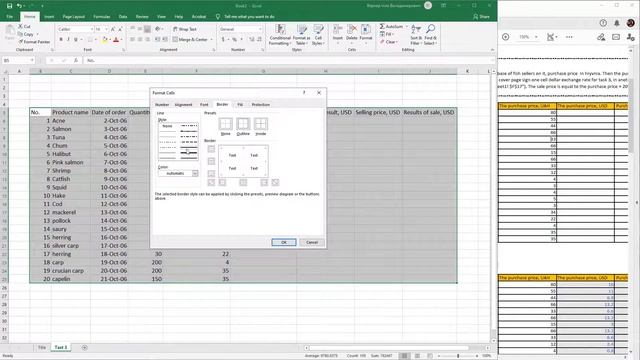Cancel the Format Cells dialog
The height and width of the screenshot is (360, 640).
[312, 242]
